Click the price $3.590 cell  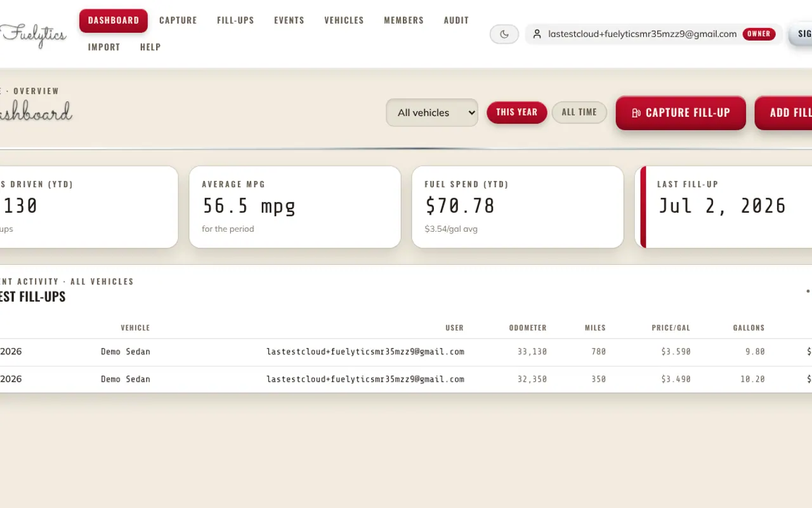(x=676, y=352)
